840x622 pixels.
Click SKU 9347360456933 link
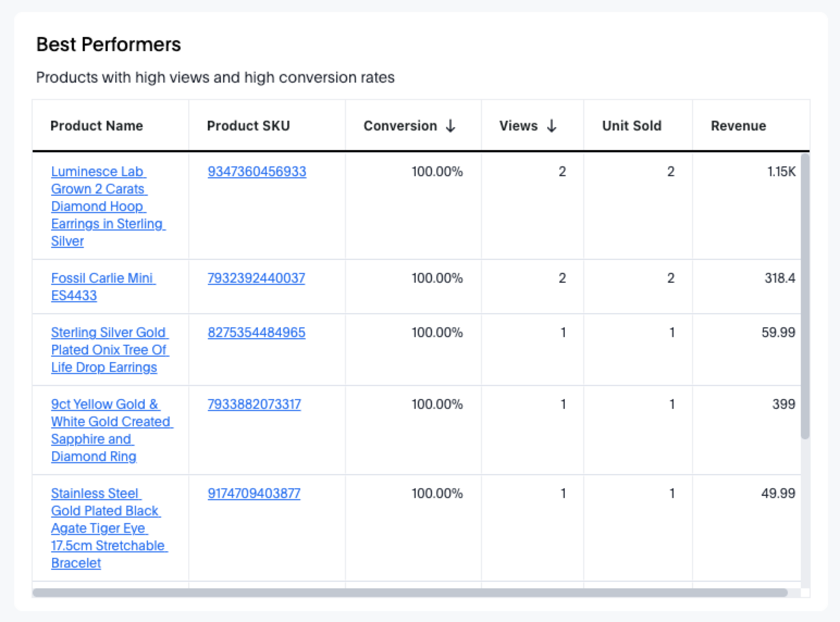click(x=257, y=172)
